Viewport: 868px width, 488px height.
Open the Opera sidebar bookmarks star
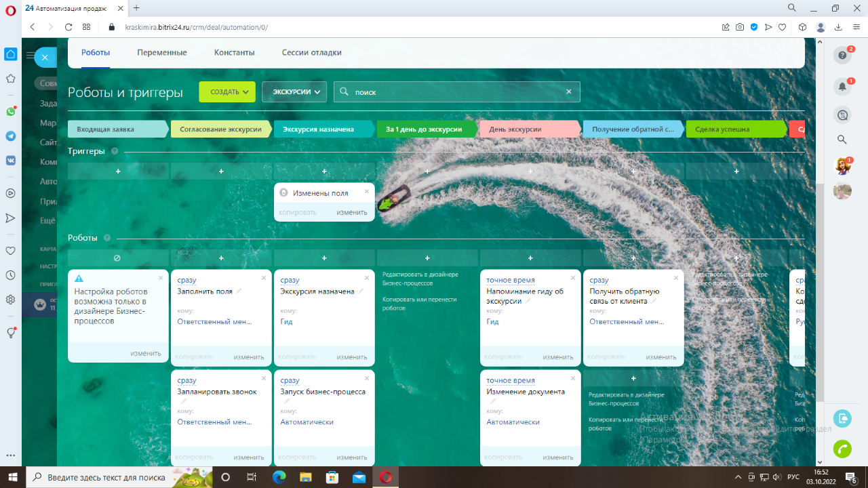tap(11, 79)
